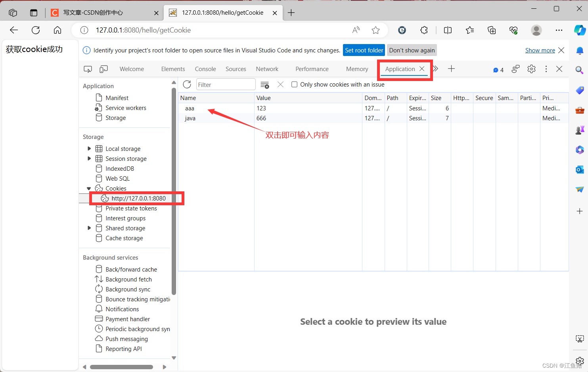588x372 pixels.
Task: Show more DevTools tabs with the chevron
Action: 435,69
